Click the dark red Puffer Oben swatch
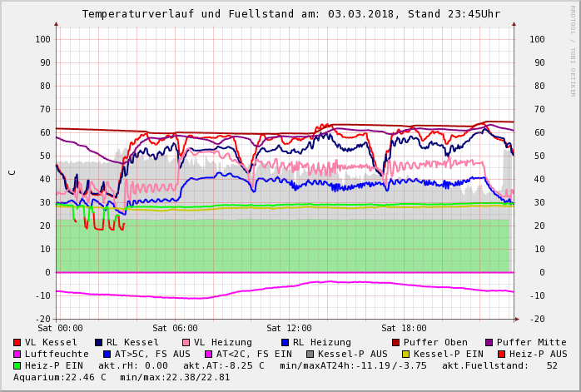This screenshot has height=392, width=581. click(x=395, y=342)
